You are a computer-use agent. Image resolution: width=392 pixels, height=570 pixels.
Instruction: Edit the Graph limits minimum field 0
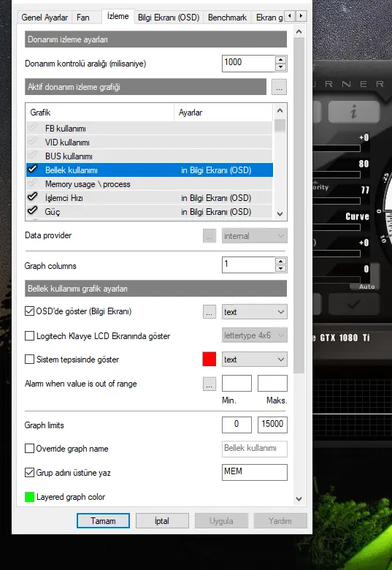pos(237,425)
